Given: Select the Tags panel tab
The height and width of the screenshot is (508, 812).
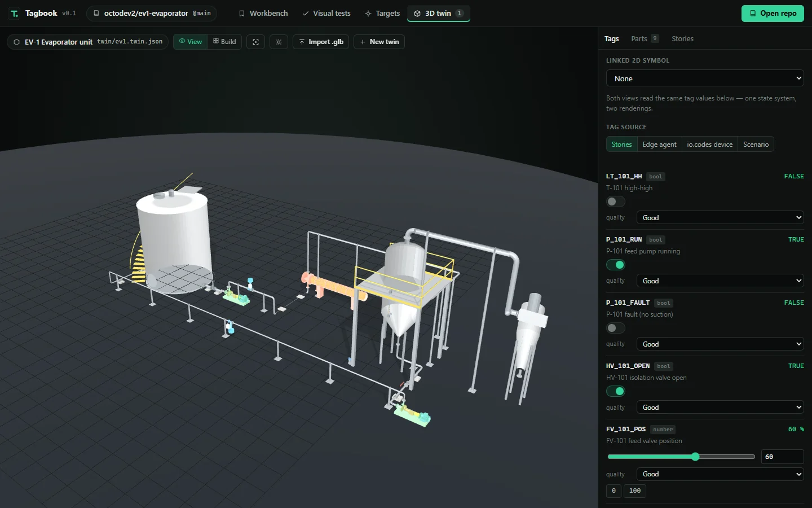Looking at the screenshot, I should [x=611, y=39].
